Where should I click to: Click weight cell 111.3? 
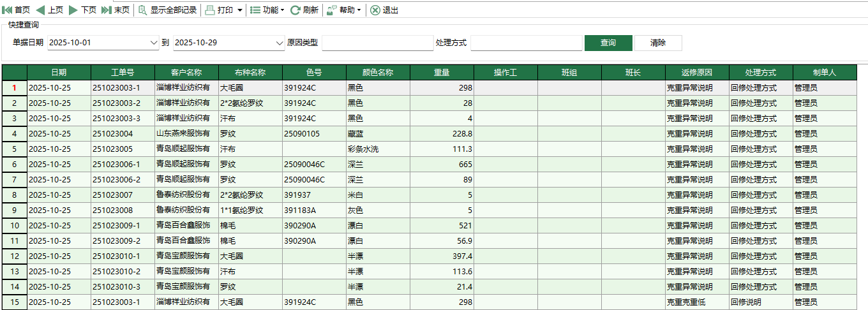pyautogui.click(x=442, y=149)
